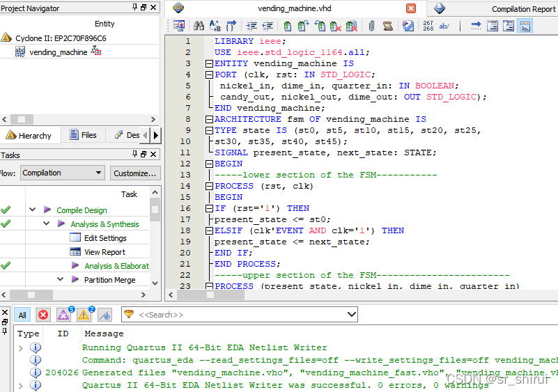Click the abc file icon on vending_machine.vhd tab
This screenshot has width=558, height=392.
point(178,8)
